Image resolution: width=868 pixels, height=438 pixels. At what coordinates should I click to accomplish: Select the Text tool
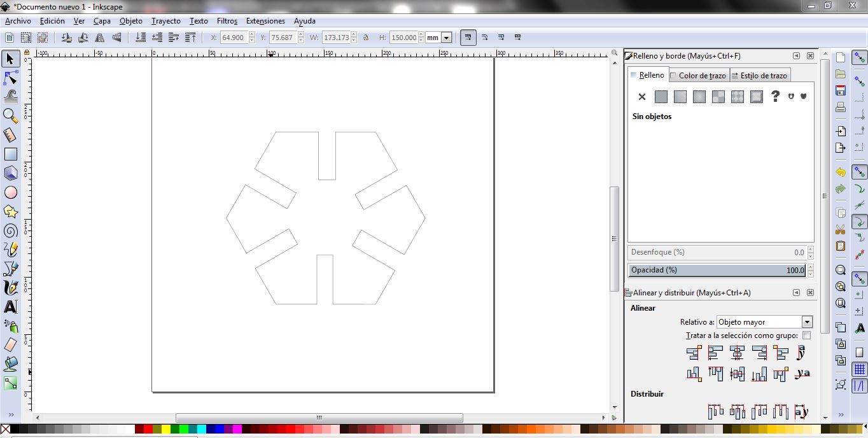tap(10, 307)
